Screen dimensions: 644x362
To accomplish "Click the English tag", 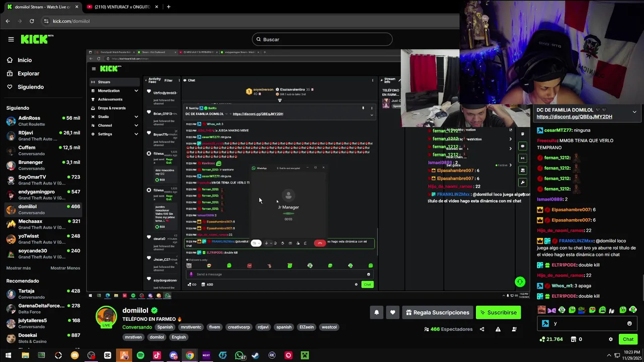I will 179,337.
